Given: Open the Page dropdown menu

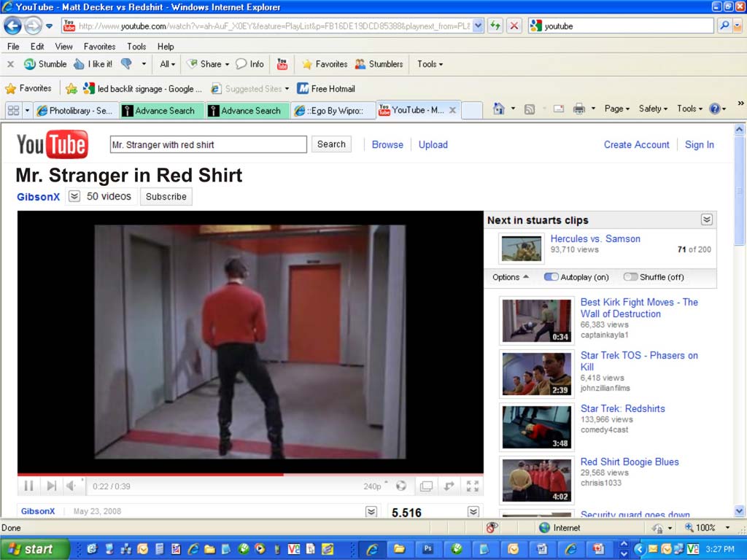Looking at the screenshot, I should pyautogui.click(x=617, y=109).
